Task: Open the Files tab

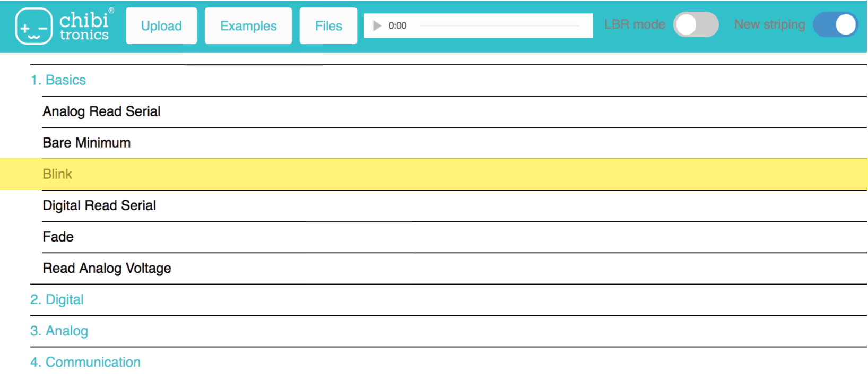Action: pos(328,26)
